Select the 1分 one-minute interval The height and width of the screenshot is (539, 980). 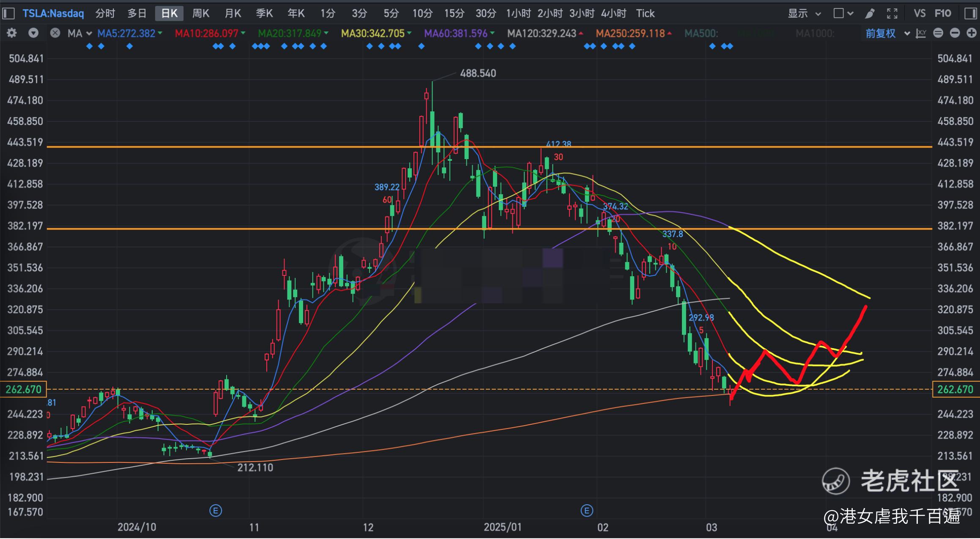coord(328,14)
